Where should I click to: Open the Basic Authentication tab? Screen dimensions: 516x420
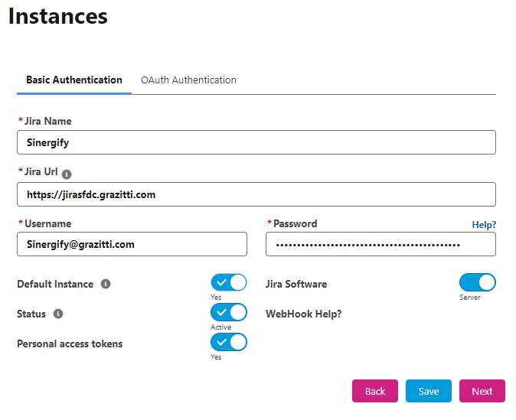(x=74, y=80)
